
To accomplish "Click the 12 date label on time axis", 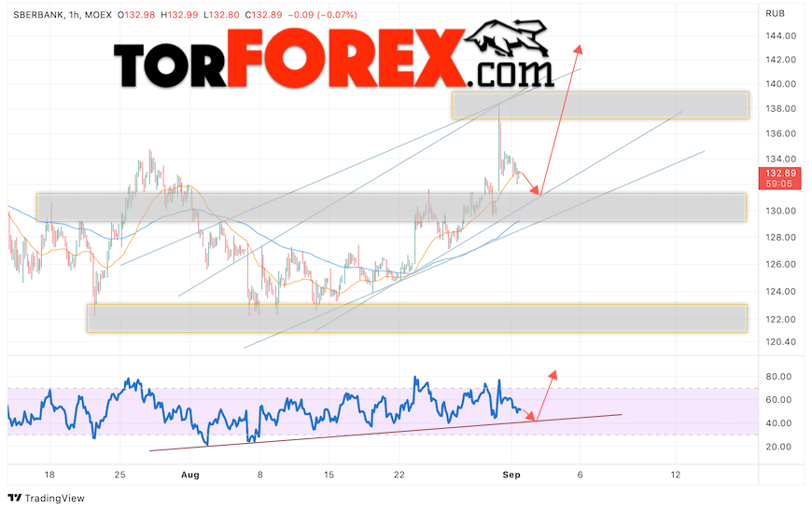I will [676, 475].
